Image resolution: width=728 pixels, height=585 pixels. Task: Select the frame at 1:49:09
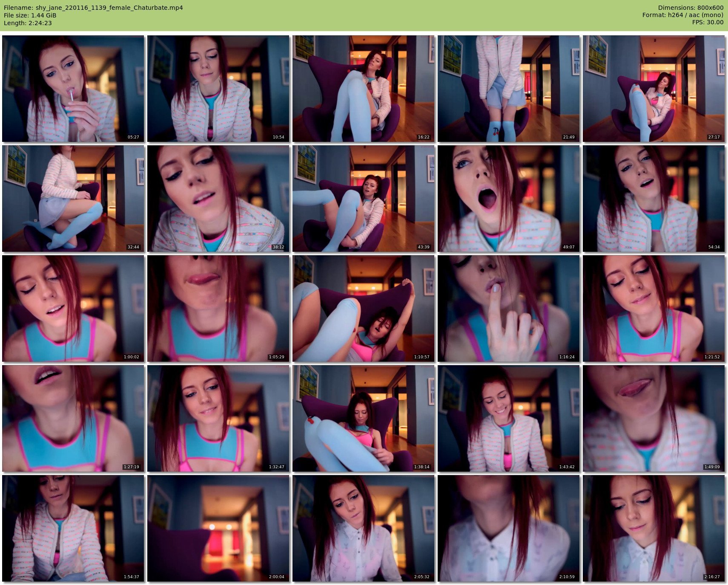pyautogui.click(x=654, y=418)
